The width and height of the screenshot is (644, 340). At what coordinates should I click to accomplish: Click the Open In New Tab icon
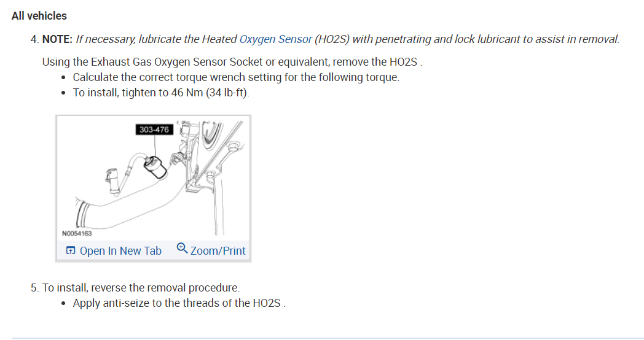71,250
